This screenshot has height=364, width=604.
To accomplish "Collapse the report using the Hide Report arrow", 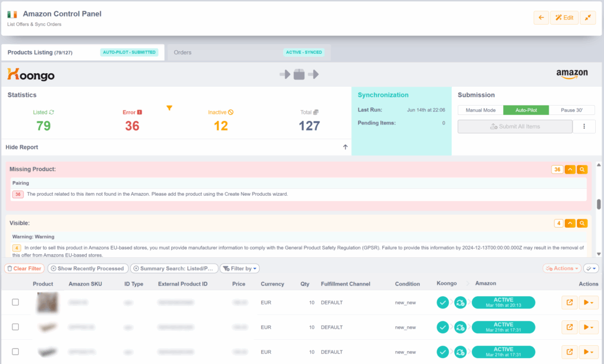I will click(345, 147).
